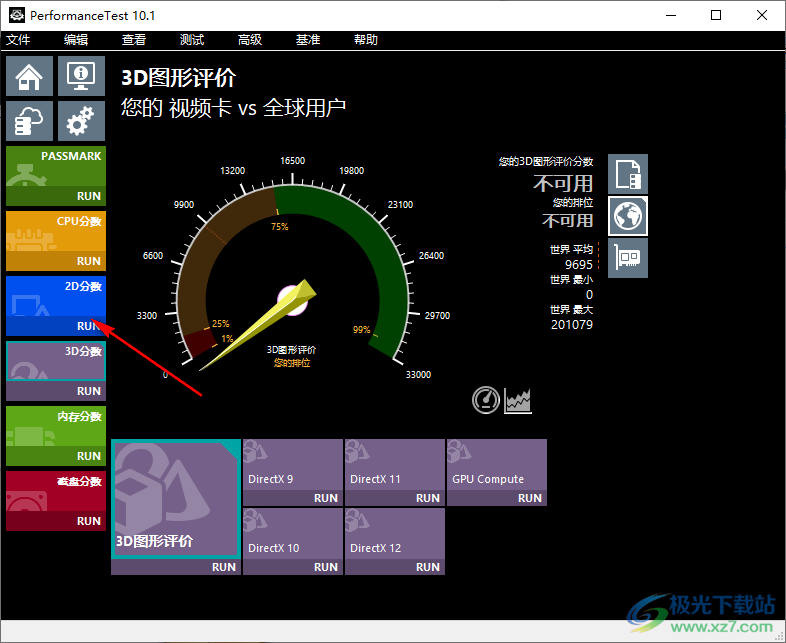Click the 99% marker on gauge
The height and width of the screenshot is (643, 786).
tap(361, 330)
